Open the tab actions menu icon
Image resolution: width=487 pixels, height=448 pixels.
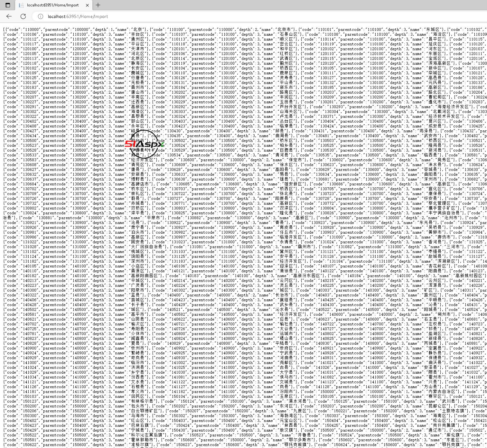(8, 5)
